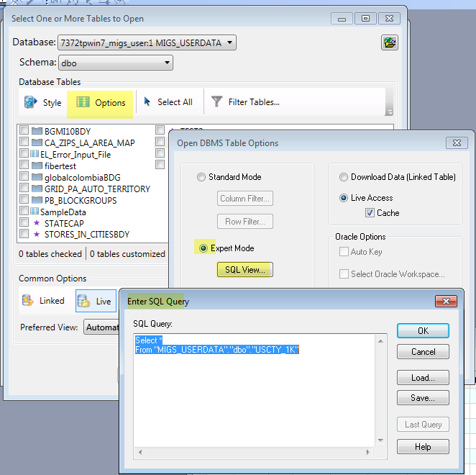Screen dimensions: 476x475
Task: Open the Style toolbar option
Action: 43,102
